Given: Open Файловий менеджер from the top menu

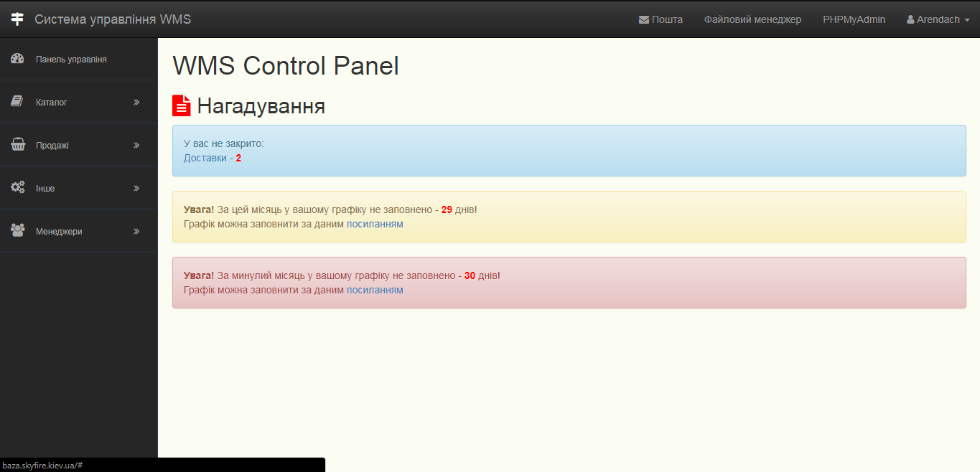Looking at the screenshot, I should coord(752,19).
